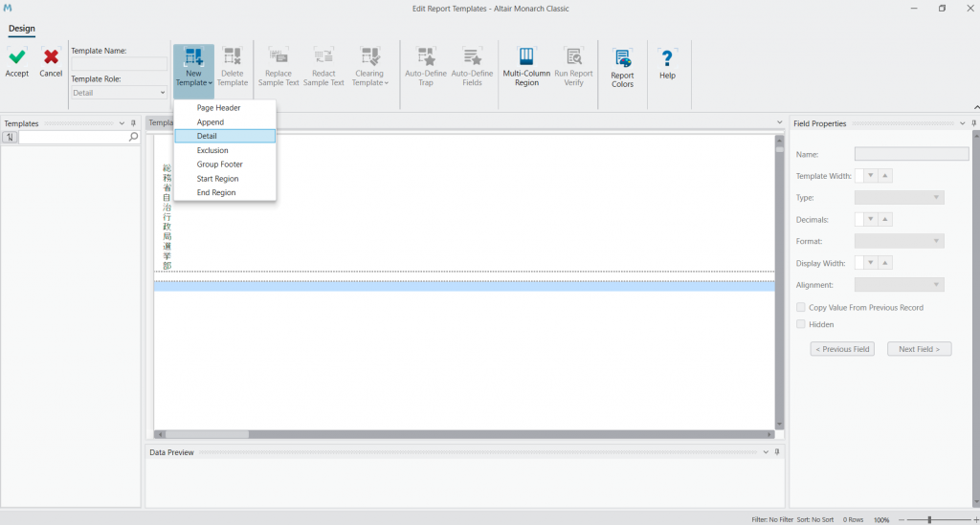980x525 pixels.
Task: Click the Previous Field button
Action: coord(842,349)
